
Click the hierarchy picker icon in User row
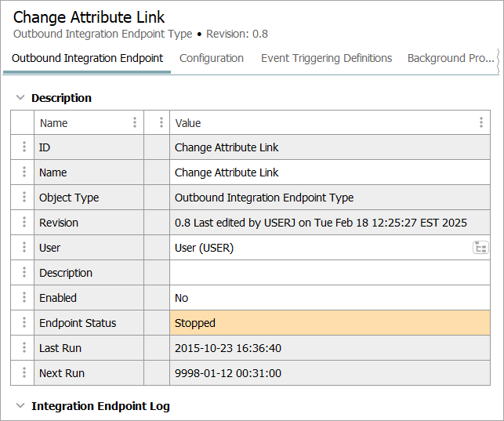coord(480,248)
